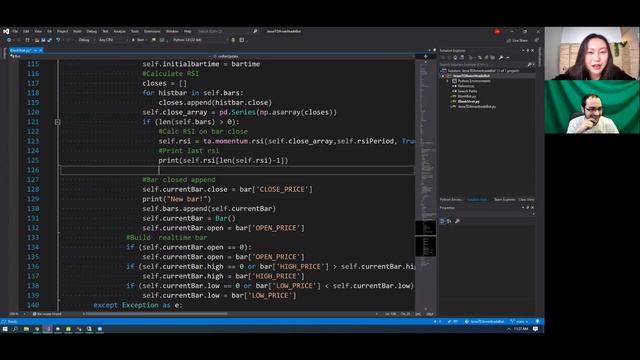Image resolution: width=640 pixels, height=360 pixels.
Task: Click the Save All toolbar icon
Action: coord(49,40)
